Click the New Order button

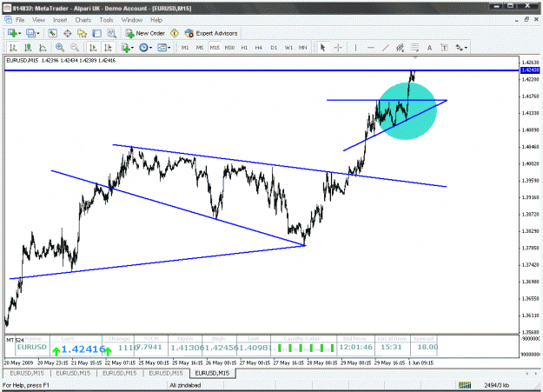[x=145, y=33]
